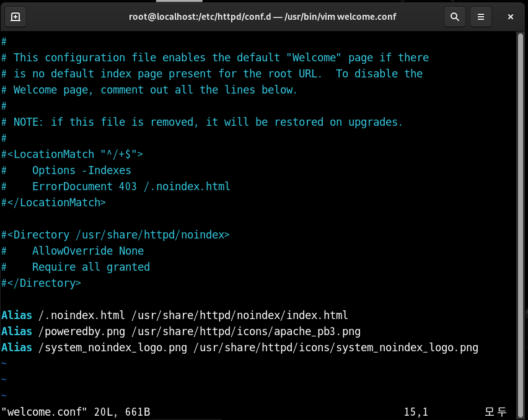Click the #</LocationMatch> line
The image size is (528, 420).
54,203
